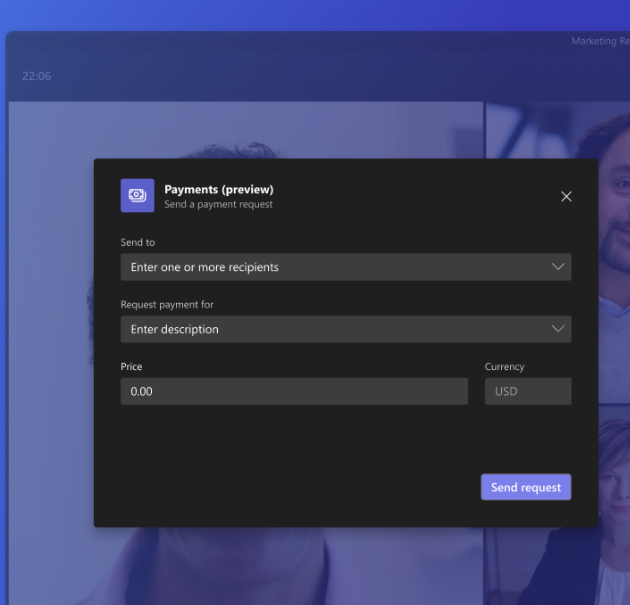Expand the Send to chevron arrow
The width and height of the screenshot is (630, 605).
click(558, 267)
